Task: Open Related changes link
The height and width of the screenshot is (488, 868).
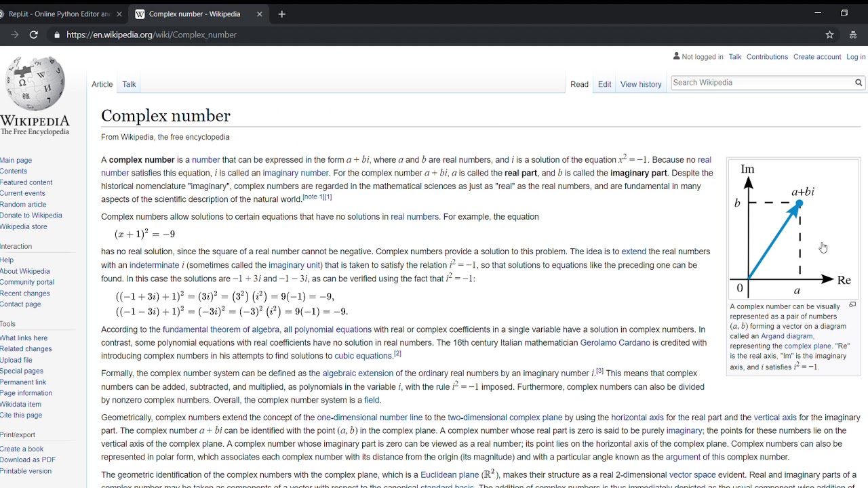Action: [26, 349]
